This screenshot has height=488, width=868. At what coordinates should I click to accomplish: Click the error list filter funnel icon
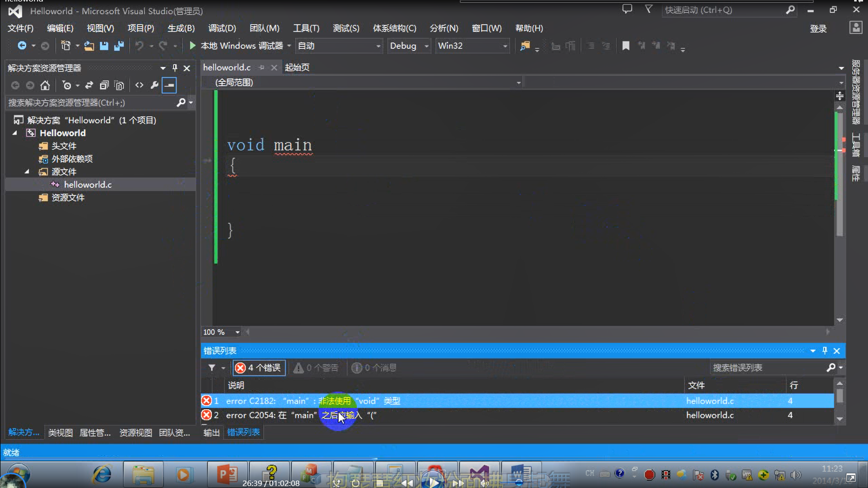[x=211, y=368]
